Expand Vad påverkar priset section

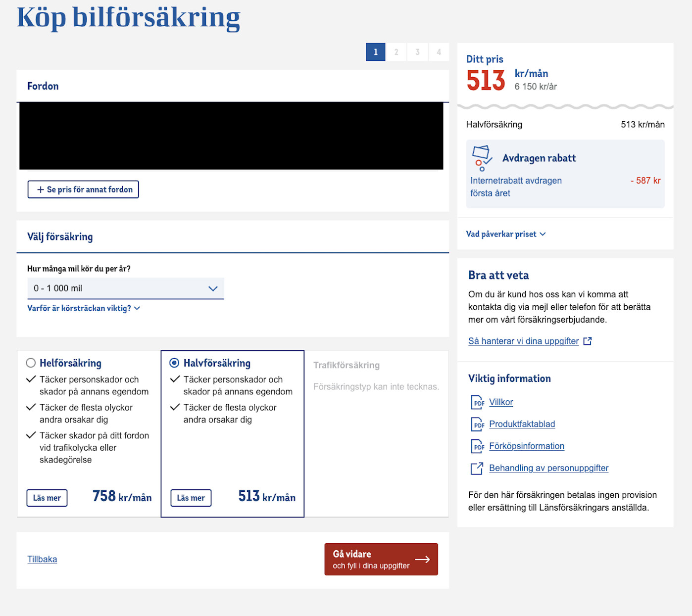[505, 234]
